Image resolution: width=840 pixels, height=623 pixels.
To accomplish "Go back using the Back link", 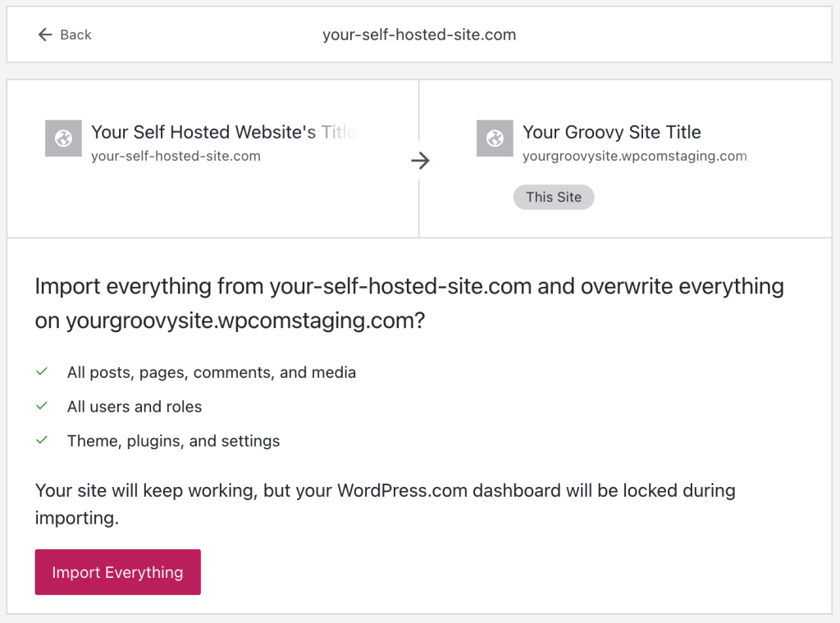I will tap(65, 34).
